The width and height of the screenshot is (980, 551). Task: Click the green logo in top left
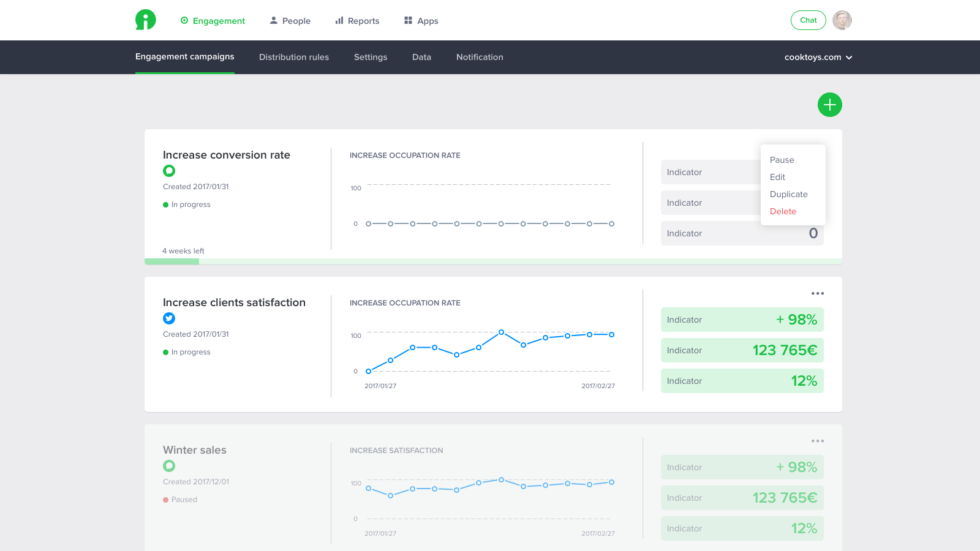(145, 20)
